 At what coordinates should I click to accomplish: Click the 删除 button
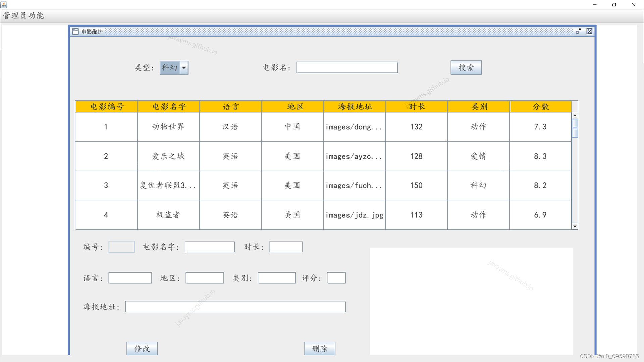click(320, 349)
